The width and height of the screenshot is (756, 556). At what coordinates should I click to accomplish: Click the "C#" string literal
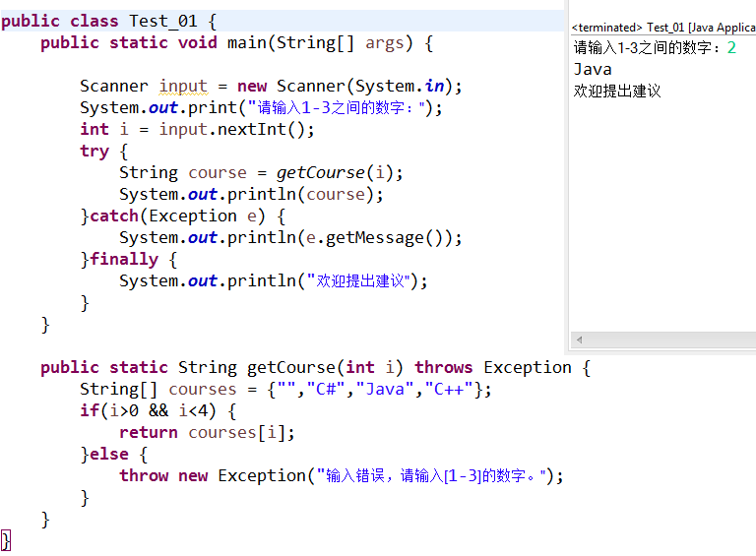[326, 390]
